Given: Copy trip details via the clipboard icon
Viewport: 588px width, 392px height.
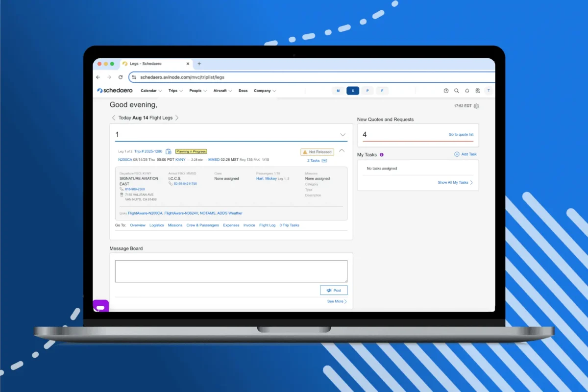Looking at the screenshot, I should coord(168,151).
